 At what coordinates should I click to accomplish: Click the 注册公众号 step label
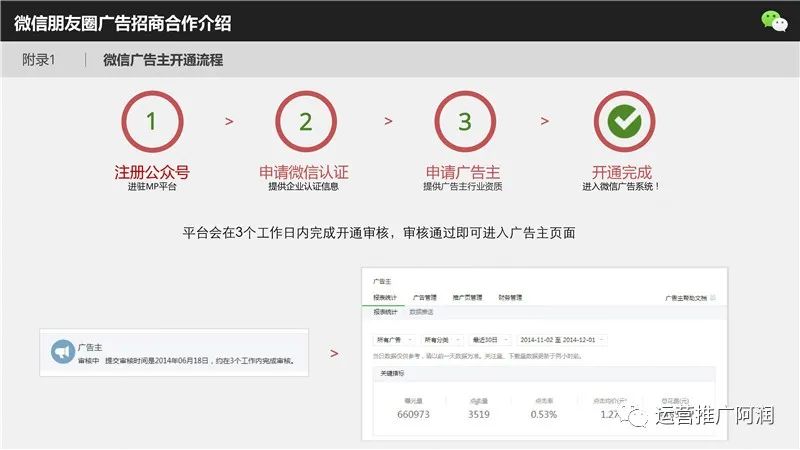[x=152, y=172]
